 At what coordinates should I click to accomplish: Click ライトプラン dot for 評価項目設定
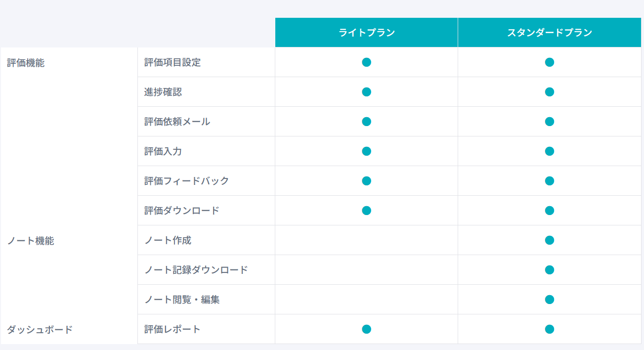(x=366, y=62)
